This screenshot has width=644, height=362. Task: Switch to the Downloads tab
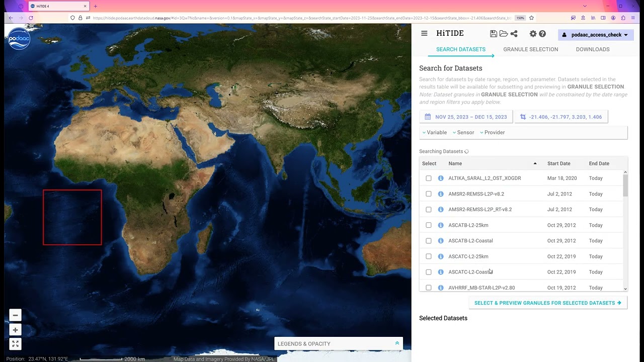coord(593,49)
